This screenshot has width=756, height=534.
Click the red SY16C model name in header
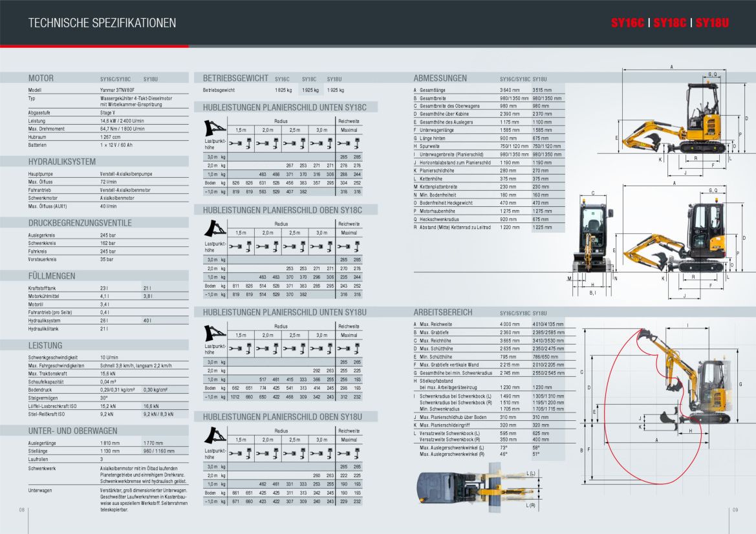pos(627,23)
